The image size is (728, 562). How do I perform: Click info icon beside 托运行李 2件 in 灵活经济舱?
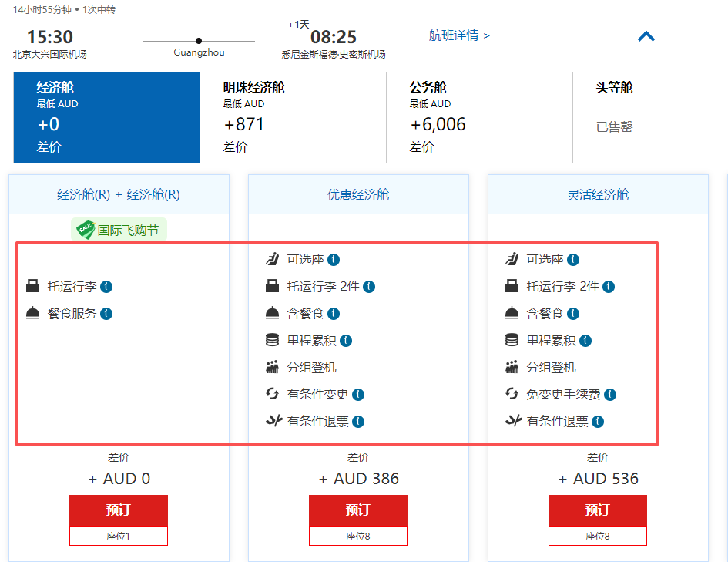[x=609, y=287]
